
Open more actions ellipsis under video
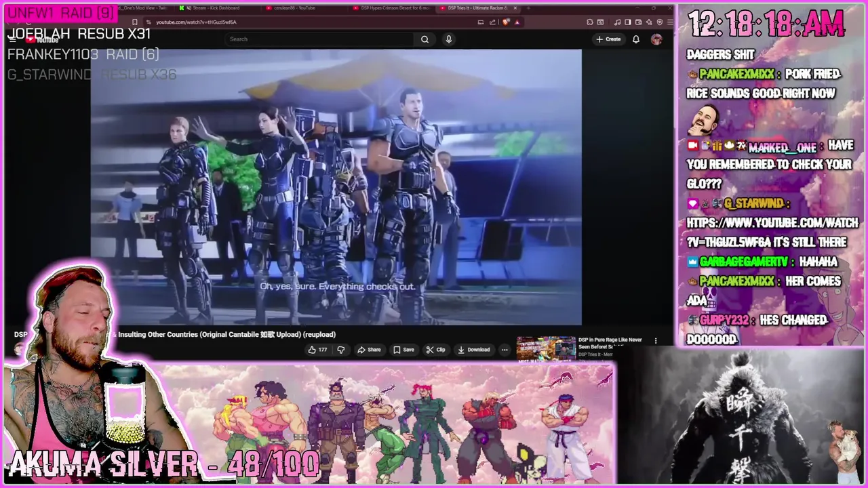[x=504, y=350]
